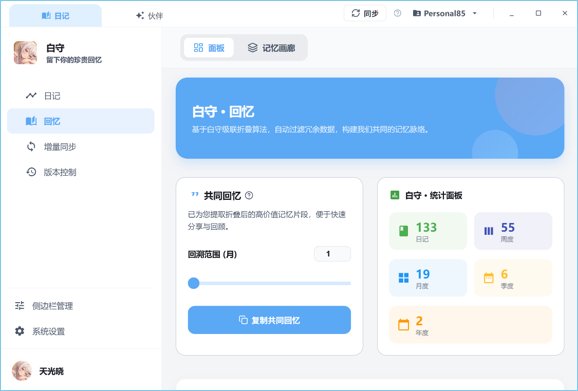Click the 面板 grid icon
This screenshot has height=391, width=578.
pos(198,48)
